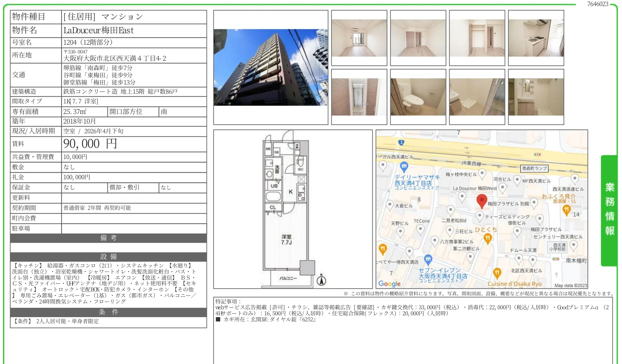Click the 南森町ランプ label on map
Screen dimensions: 622x364
[534, 168]
